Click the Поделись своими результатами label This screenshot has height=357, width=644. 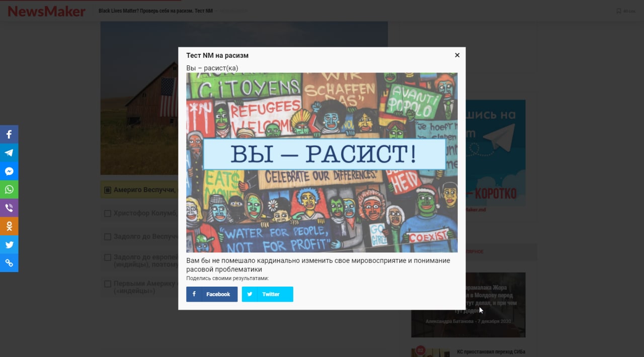[x=227, y=278]
